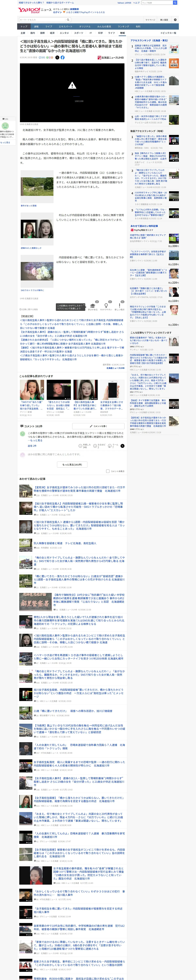The height and width of the screenshot is (980, 196).
Task: Click the keyword search magnifier button
Action: click(x=68, y=20)
